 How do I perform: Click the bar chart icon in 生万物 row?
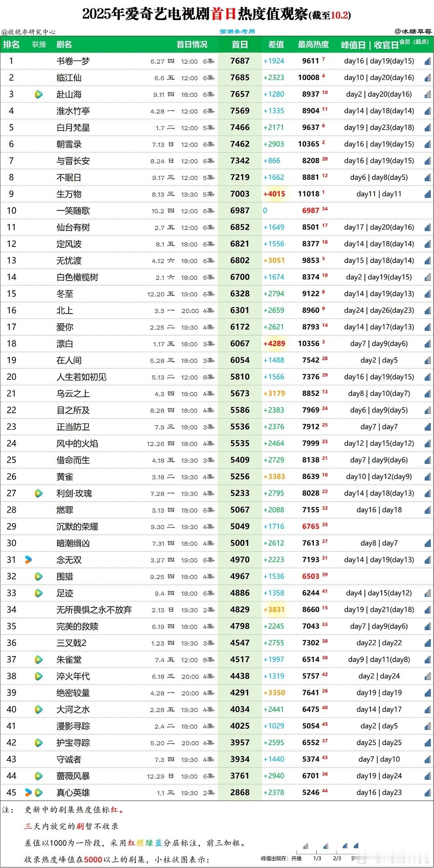pyautogui.click(x=428, y=194)
